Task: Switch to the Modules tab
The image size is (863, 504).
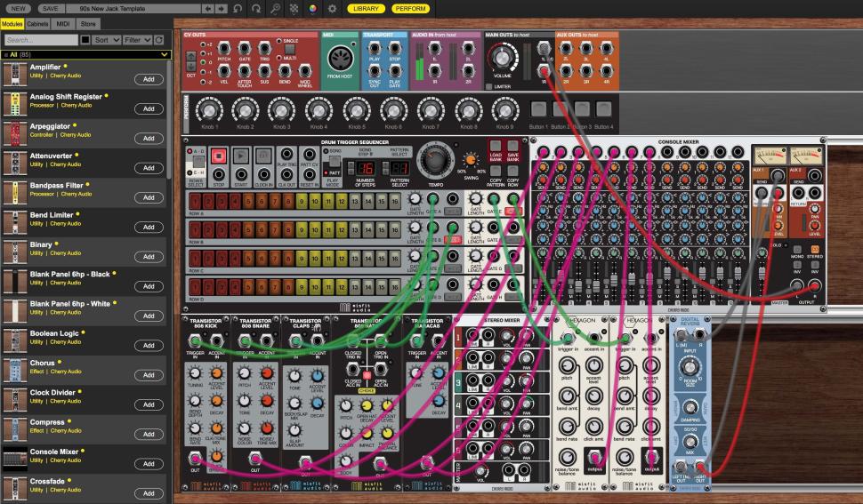Action: pos(12,24)
